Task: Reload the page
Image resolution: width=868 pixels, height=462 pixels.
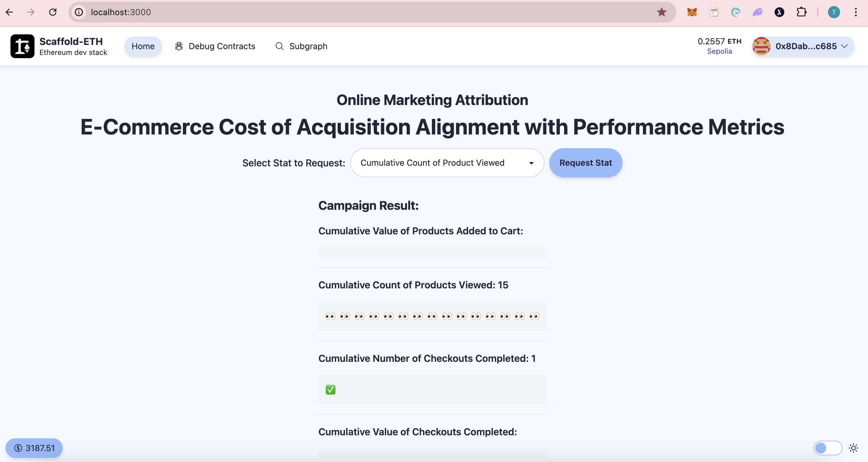Action: point(53,12)
